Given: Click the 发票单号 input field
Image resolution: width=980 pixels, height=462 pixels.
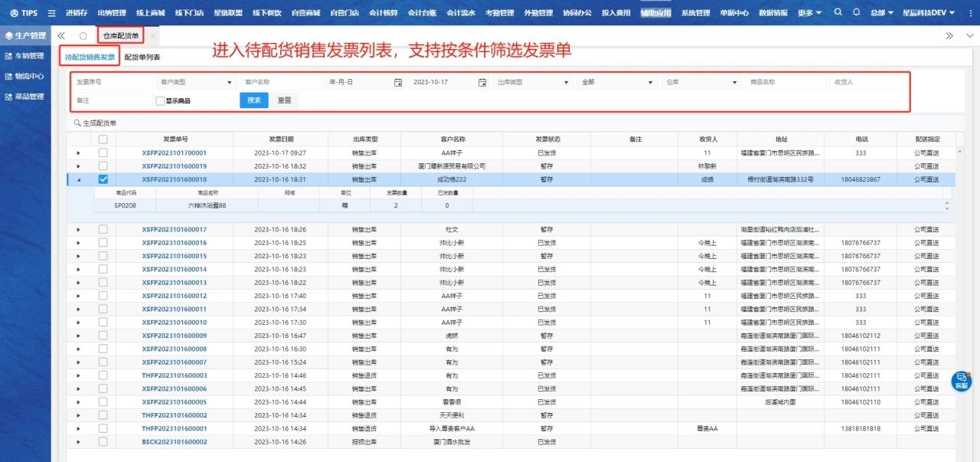Looking at the screenshot, I should (x=111, y=82).
